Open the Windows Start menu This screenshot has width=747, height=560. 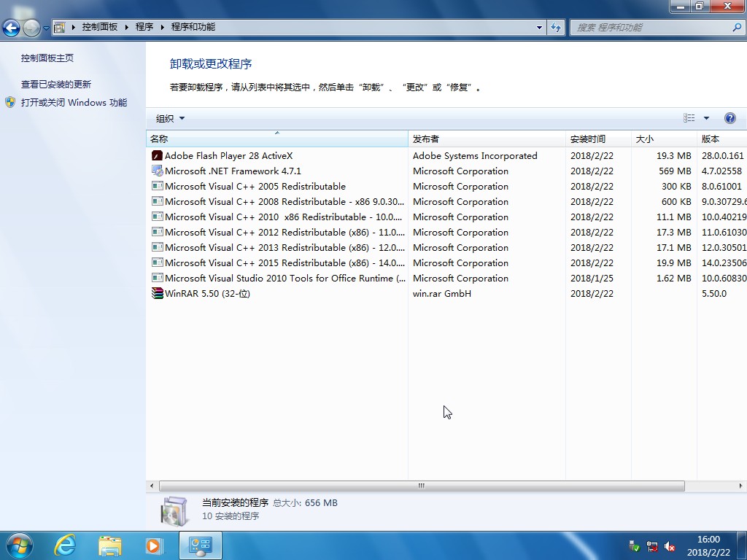click(x=19, y=545)
